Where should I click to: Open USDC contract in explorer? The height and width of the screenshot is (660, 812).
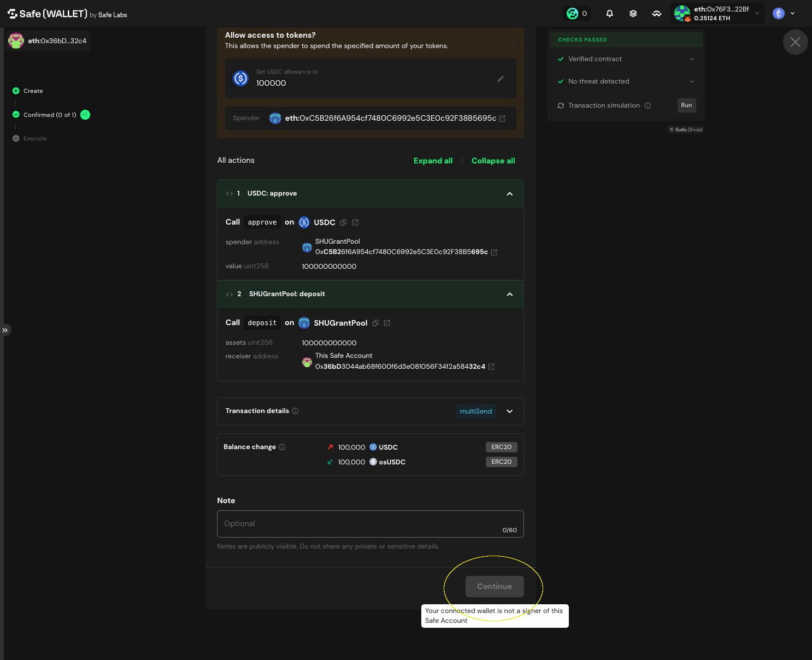click(355, 222)
